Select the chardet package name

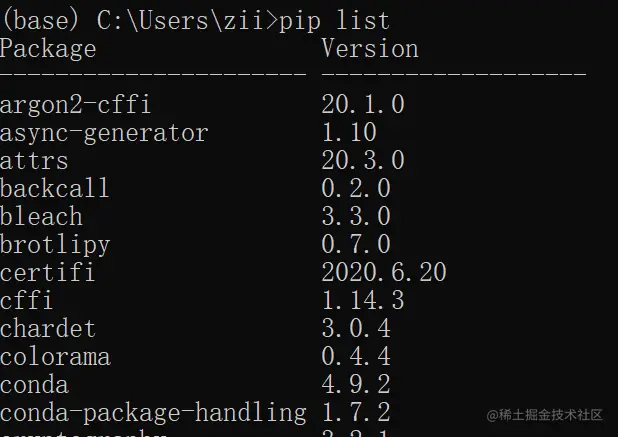tap(48, 328)
